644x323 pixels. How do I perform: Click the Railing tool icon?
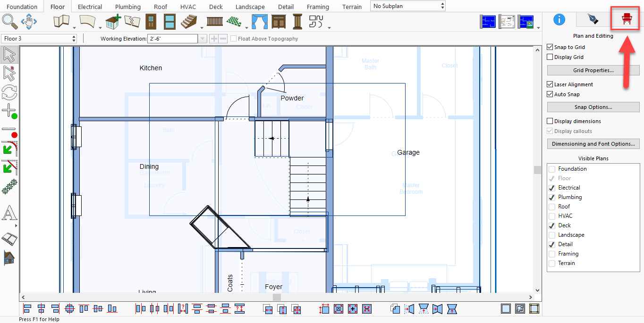(x=214, y=22)
